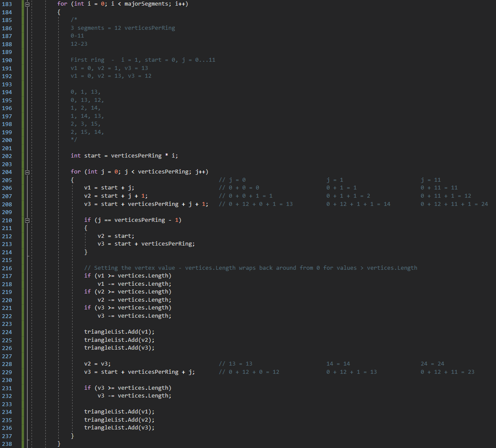Click comment '0 + 12 + 0 + 1 = 13'
This screenshot has height=448, width=496.
click(261, 204)
